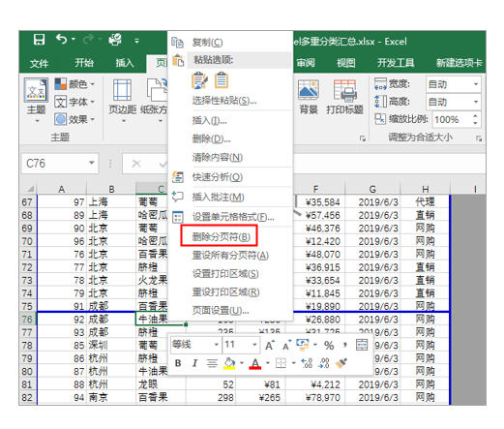Switch to the 视图 (View) ribbon tab
Image resolution: width=504 pixels, height=429 pixels.
(x=345, y=63)
